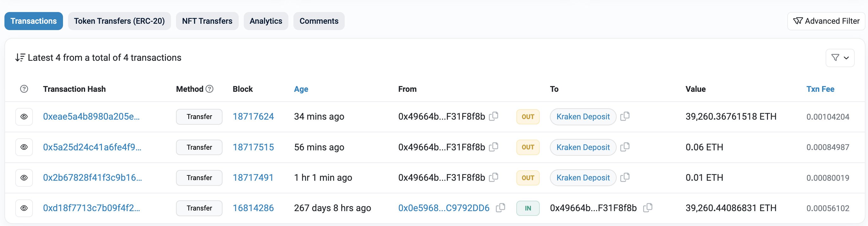Click the help icon left of Transaction Hash
868x226 pixels.
pos(24,89)
